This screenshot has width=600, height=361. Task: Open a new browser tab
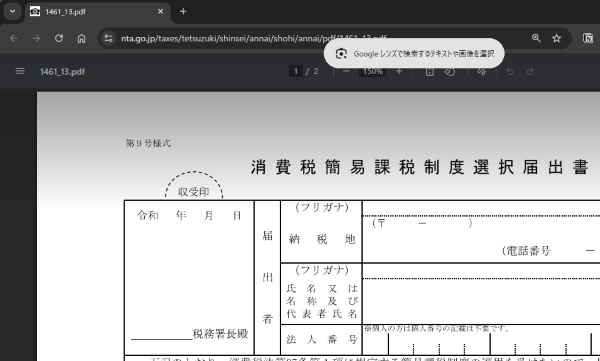(x=183, y=11)
